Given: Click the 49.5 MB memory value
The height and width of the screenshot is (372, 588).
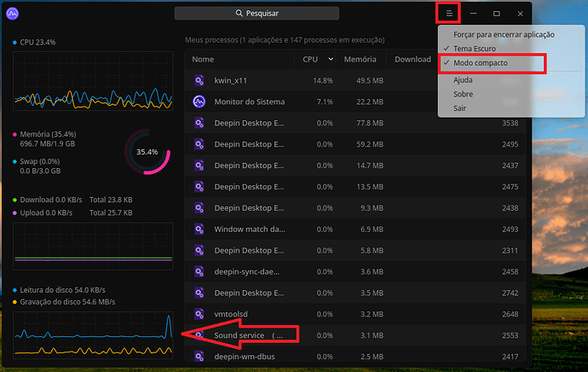Looking at the screenshot, I should pyautogui.click(x=370, y=80).
